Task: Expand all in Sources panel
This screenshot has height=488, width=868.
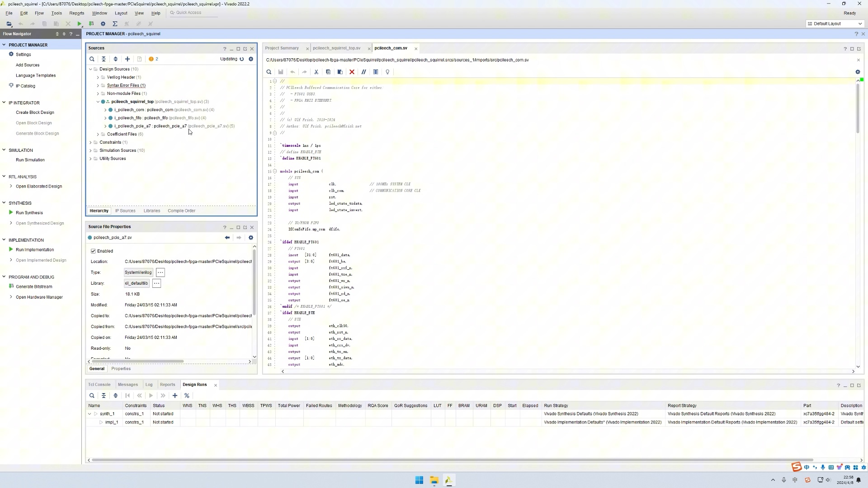Action: pos(115,59)
